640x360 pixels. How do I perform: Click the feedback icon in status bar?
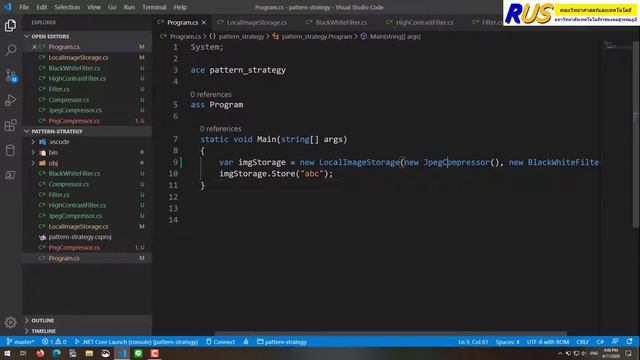pos(615,341)
